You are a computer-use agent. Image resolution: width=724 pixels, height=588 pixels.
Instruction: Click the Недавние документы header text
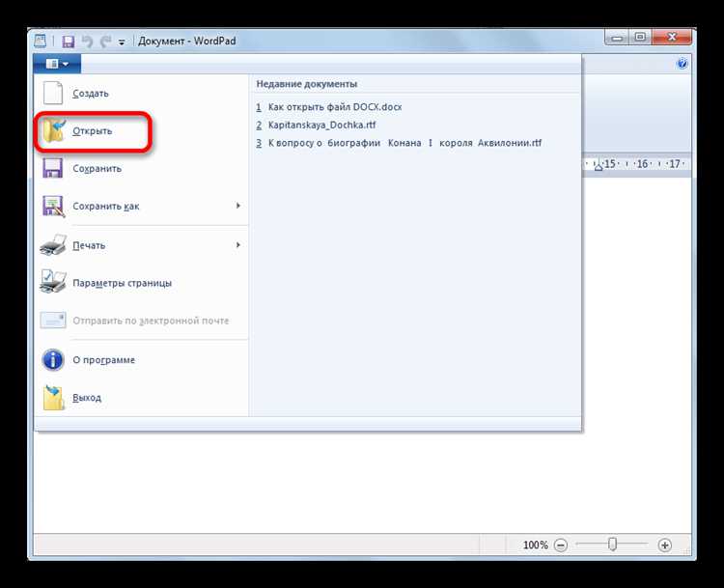point(307,84)
